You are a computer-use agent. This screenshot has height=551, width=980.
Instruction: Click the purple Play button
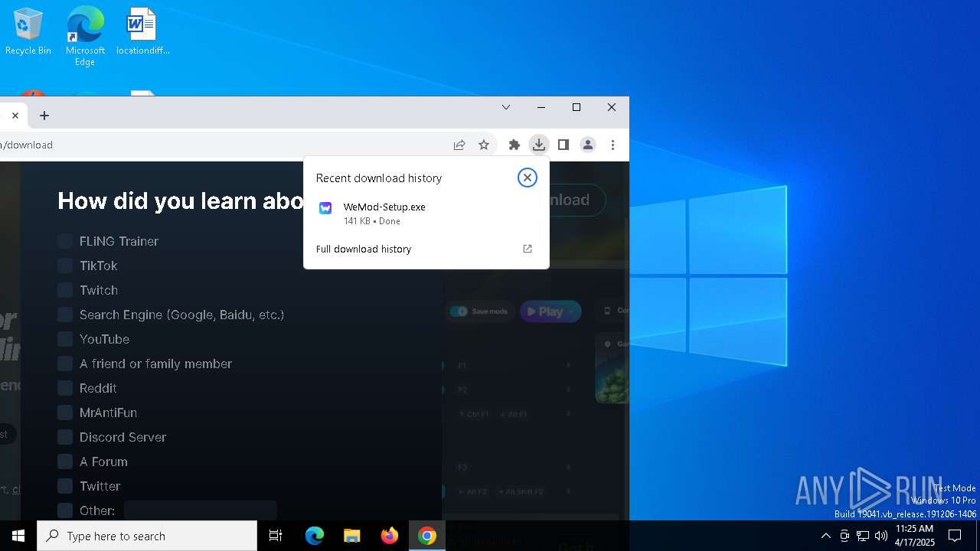click(x=550, y=311)
